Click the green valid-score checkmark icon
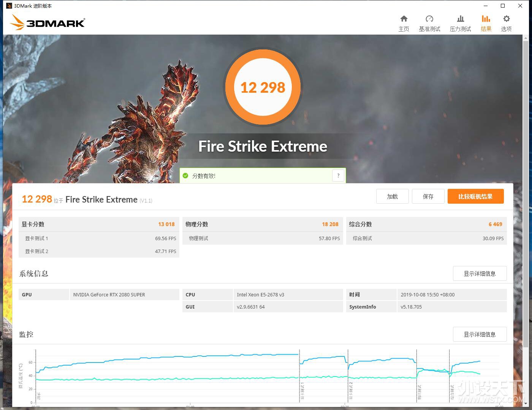Screen dimensions: 532x410 pyautogui.click(x=185, y=176)
